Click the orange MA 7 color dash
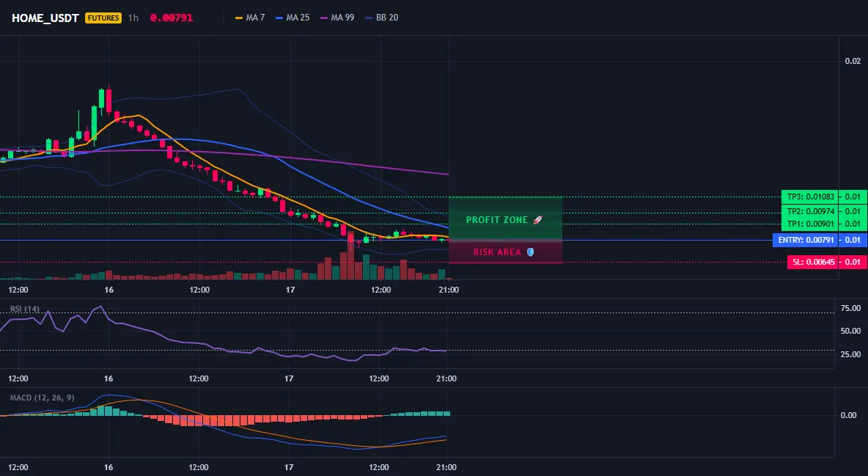The width and height of the screenshot is (868, 476). point(239,18)
